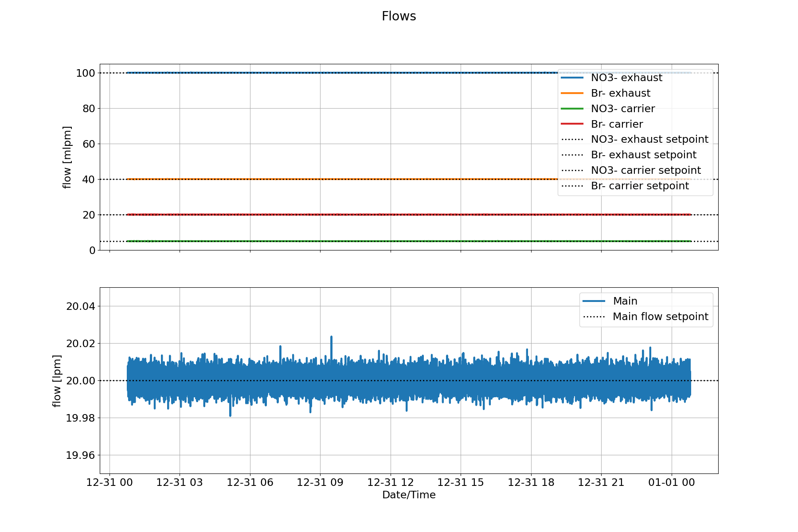This screenshot has width=798, height=532.
Task: Click the green NO3- carrier legend line
Action: [572, 109]
